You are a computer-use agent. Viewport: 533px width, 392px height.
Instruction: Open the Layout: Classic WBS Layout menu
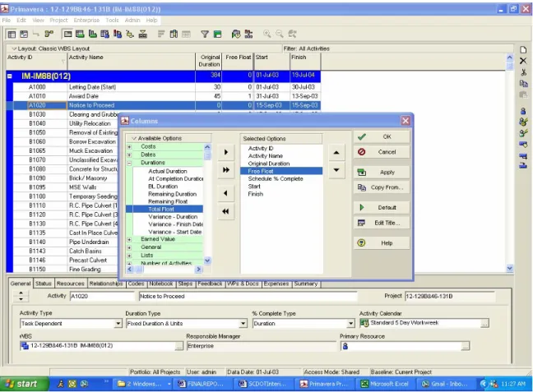tap(50, 48)
